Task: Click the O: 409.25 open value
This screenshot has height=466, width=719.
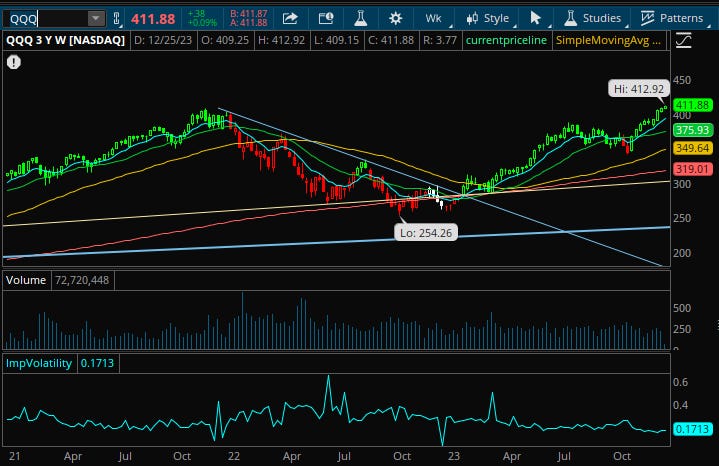Action: [225, 40]
